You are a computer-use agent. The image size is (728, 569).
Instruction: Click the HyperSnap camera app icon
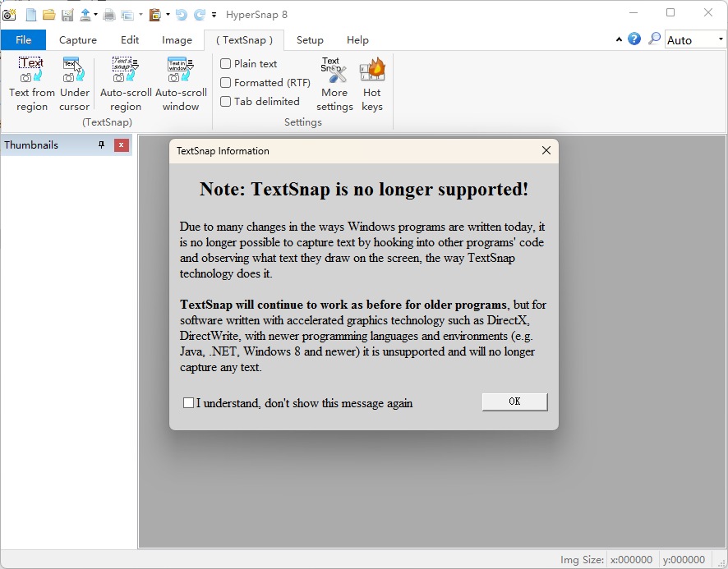click(x=9, y=15)
